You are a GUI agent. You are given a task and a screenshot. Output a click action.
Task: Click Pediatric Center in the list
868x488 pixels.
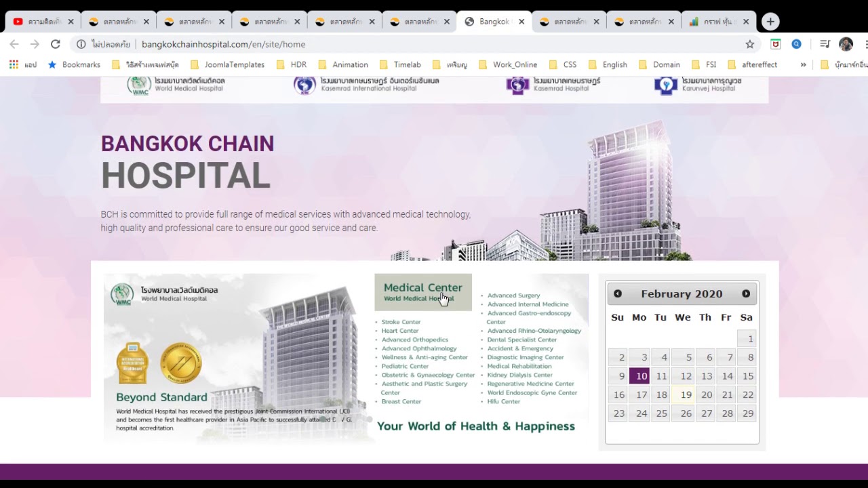pyautogui.click(x=405, y=366)
